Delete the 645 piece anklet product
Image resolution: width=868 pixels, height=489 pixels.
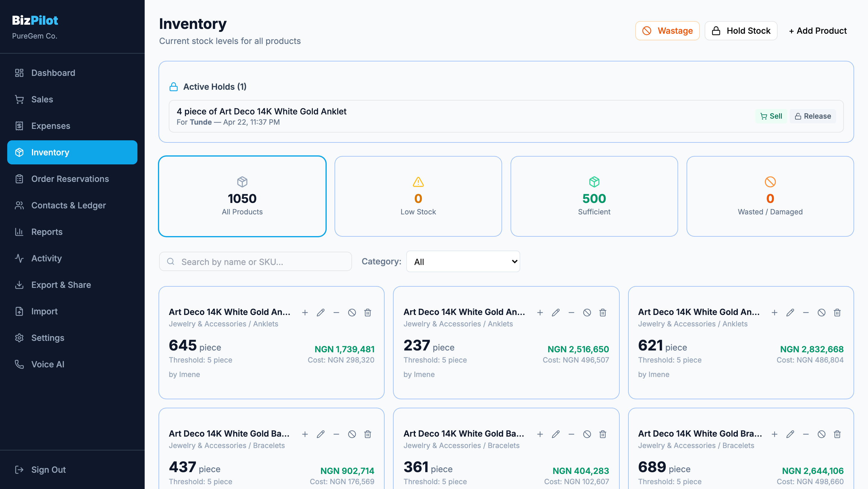[368, 312]
